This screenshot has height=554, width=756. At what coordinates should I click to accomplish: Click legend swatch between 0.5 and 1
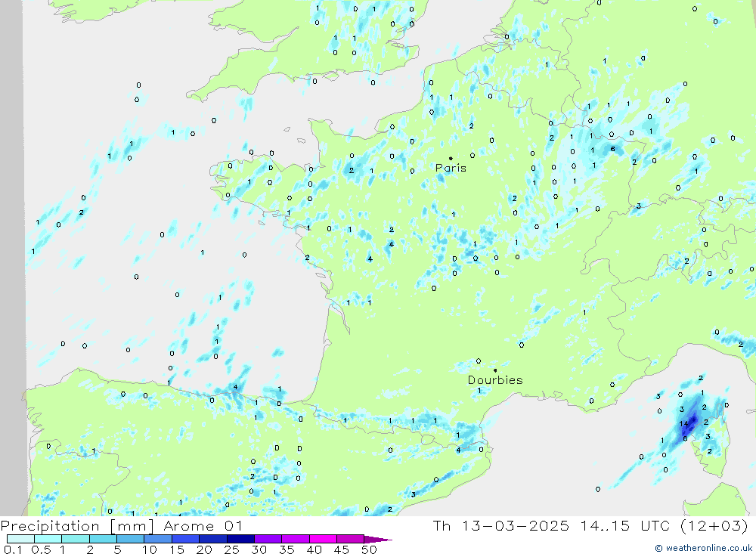(x=48, y=539)
